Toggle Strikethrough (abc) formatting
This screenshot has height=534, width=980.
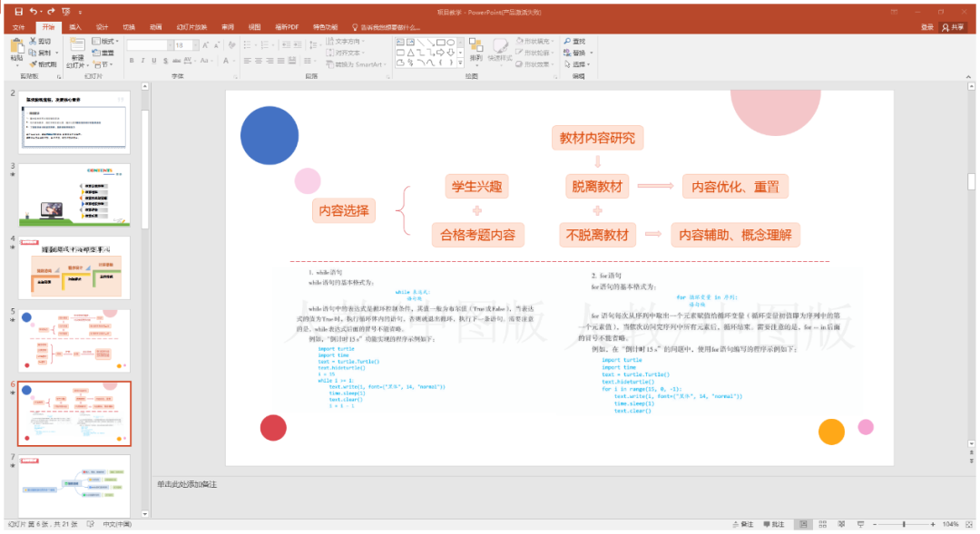point(176,61)
